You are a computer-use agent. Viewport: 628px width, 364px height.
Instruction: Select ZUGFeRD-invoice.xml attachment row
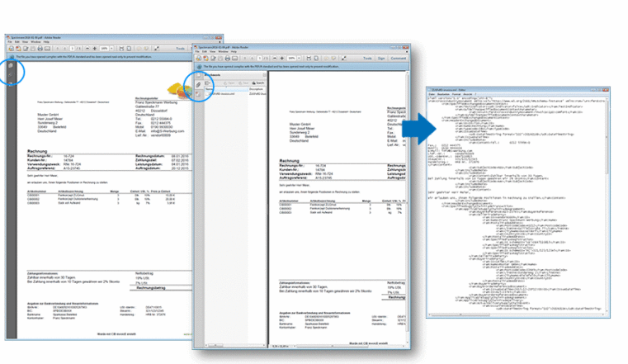pyautogui.click(x=235, y=94)
